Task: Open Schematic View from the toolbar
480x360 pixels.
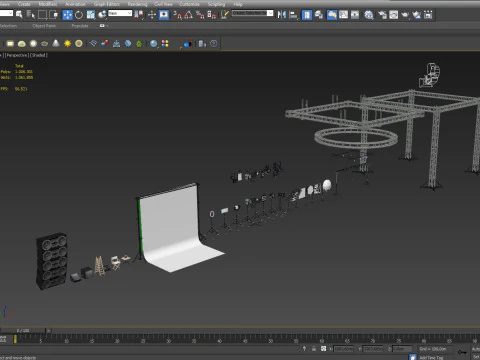Action: click(x=355, y=15)
